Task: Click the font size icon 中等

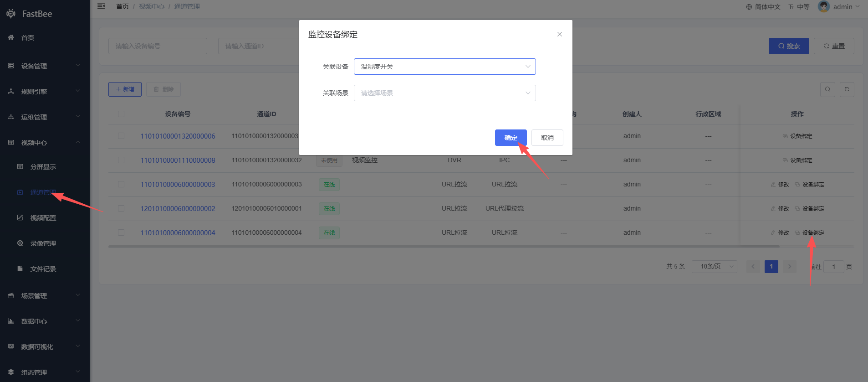Action: (791, 7)
